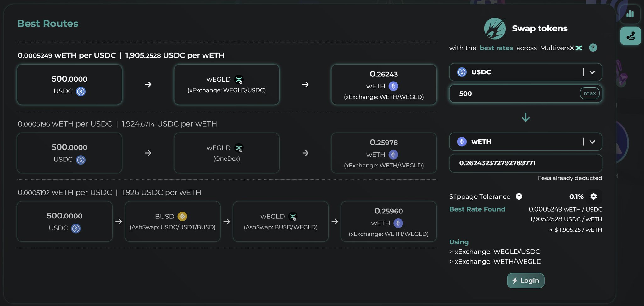
Task: Open help next to MultiversX text
Action: point(593,48)
